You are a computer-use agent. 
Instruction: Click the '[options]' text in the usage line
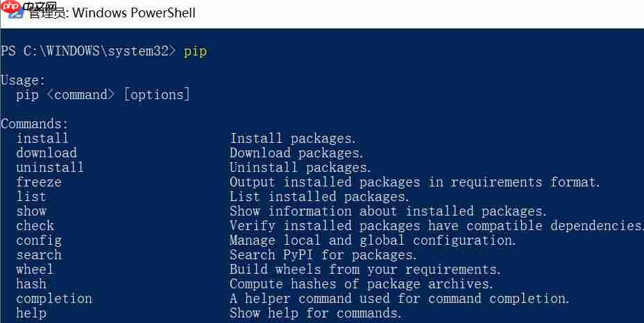coord(157,95)
